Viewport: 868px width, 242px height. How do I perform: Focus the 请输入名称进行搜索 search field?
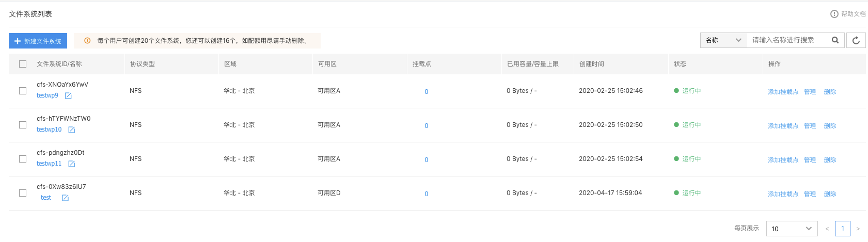(788, 40)
